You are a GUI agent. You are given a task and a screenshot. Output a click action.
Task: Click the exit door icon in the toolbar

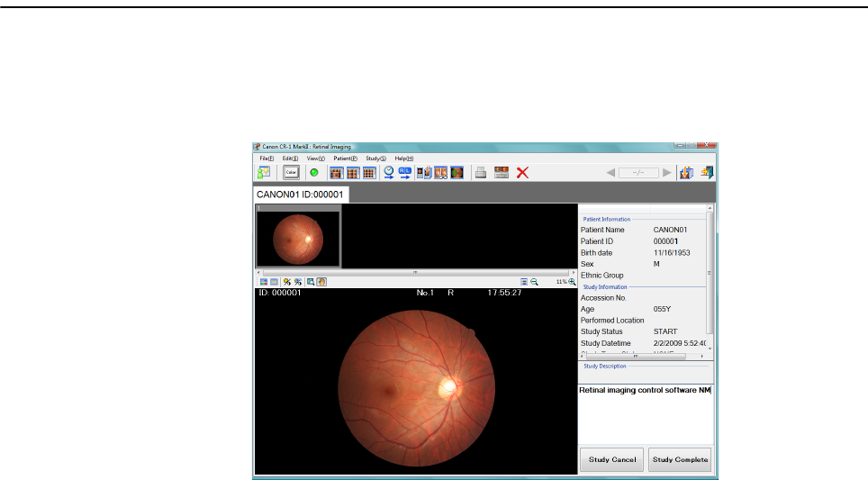pyautogui.click(x=708, y=172)
